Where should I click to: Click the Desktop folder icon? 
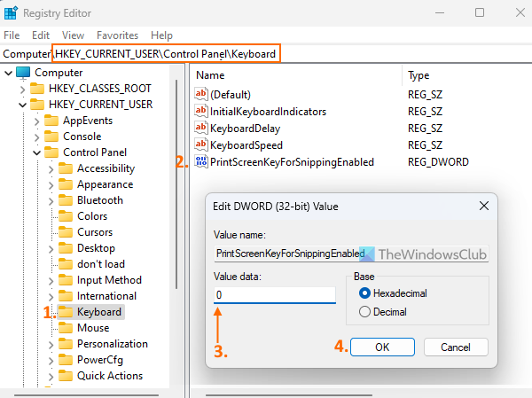pyautogui.click(x=66, y=248)
